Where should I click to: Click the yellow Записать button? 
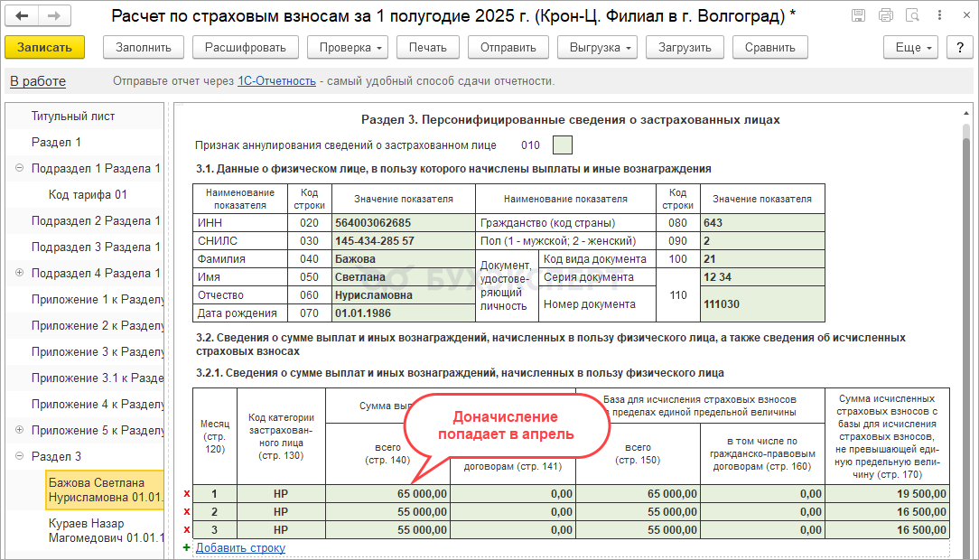[44, 48]
